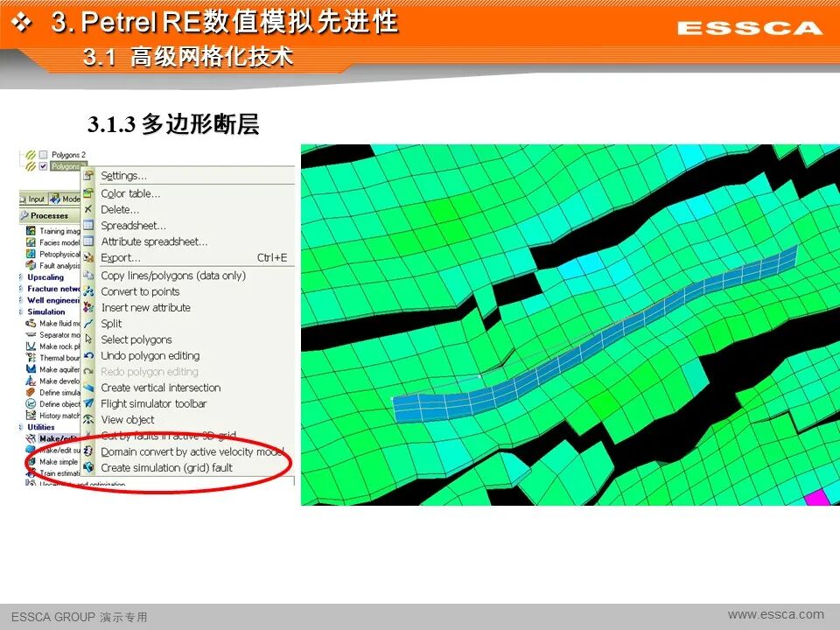The width and height of the screenshot is (840, 630).
Task: Choose Insert new attribute
Action: click(146, 307)
